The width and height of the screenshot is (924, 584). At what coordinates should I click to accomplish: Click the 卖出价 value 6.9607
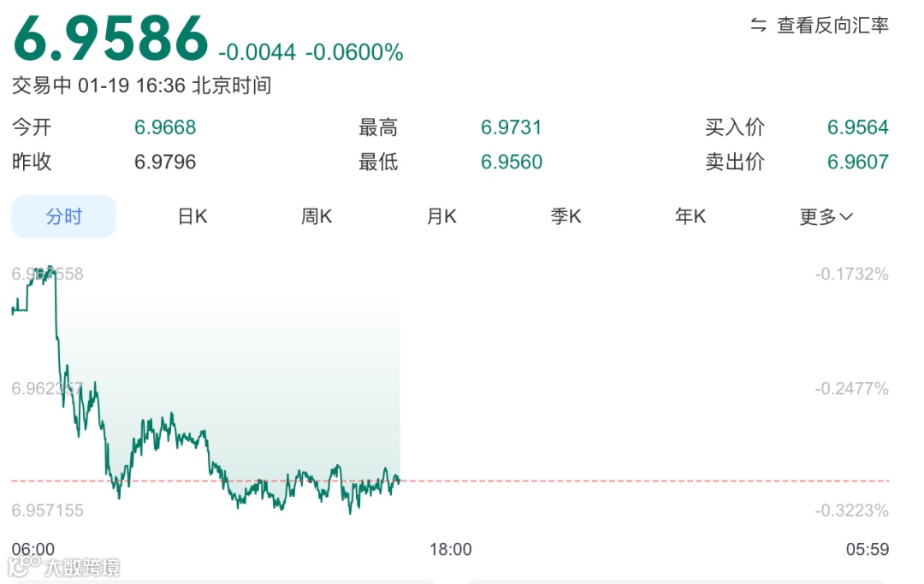point(857,162)
